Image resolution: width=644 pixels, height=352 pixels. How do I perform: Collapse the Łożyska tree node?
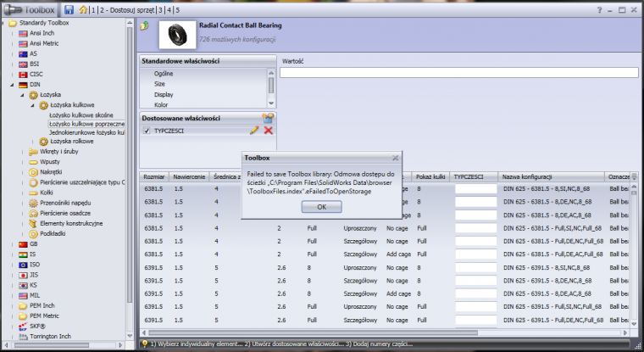tap(22, 95)
